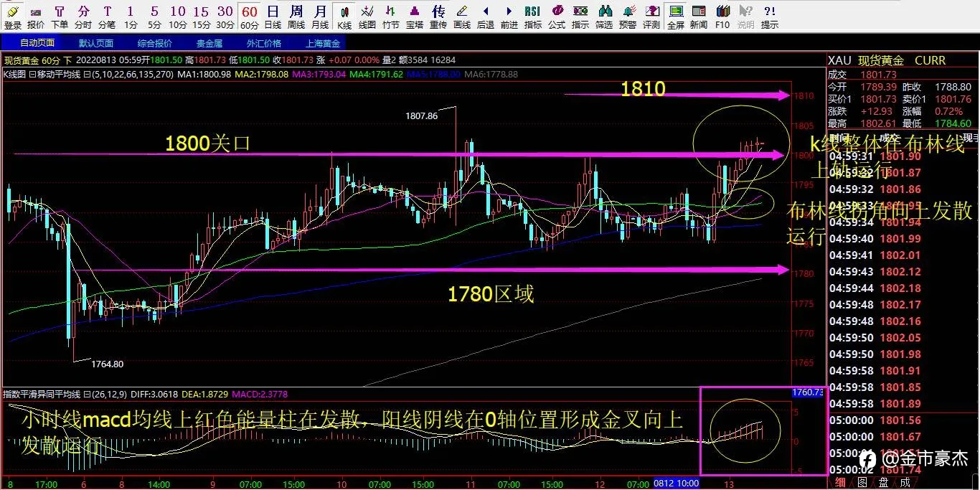Select the 宝塔 tower chart icon
Image resolution: width=980 pixels, height=490 pixels.
[x=415, y=16]
